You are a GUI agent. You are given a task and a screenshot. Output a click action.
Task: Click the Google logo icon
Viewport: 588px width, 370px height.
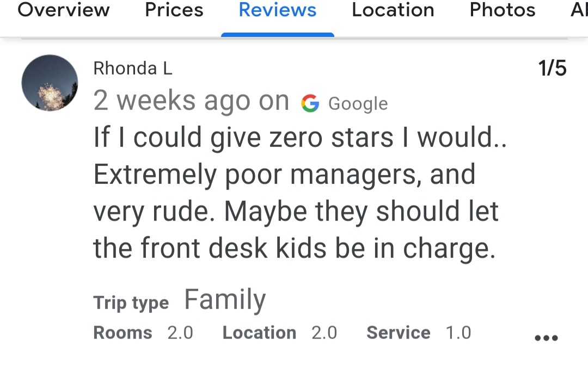pyautogui.click(x=310, y=102)
